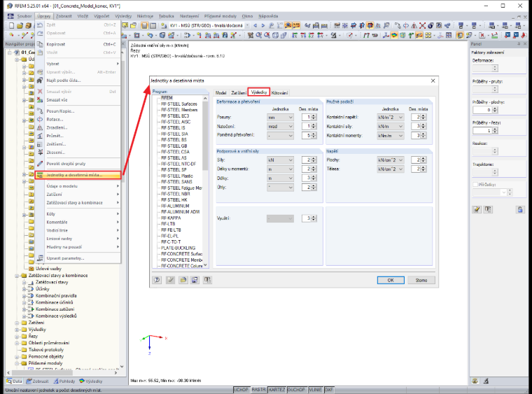Screen dimensions: 532x394
Task: Adjust Průběhy - řezy spinner
Action: click(x=495, y=131)
